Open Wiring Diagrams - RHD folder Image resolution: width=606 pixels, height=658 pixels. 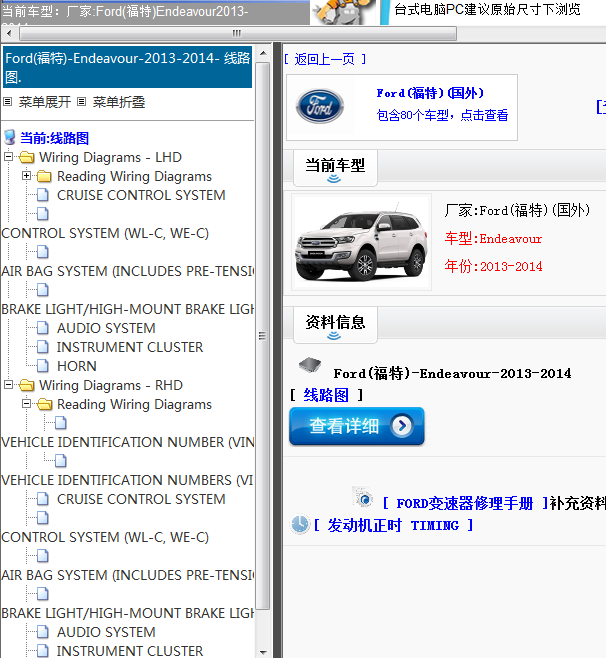point(111,385)
